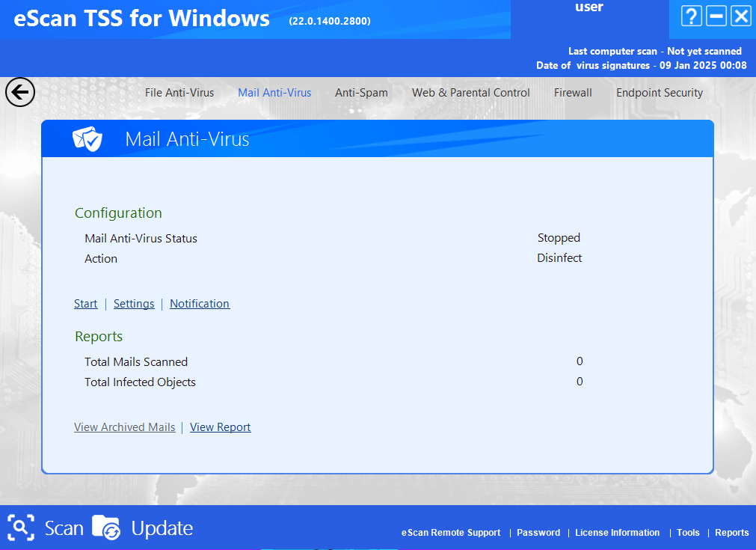Open the Tools link
Image resolution: width=756 pixels, height=550 pixels.
(x=688, y=533)
